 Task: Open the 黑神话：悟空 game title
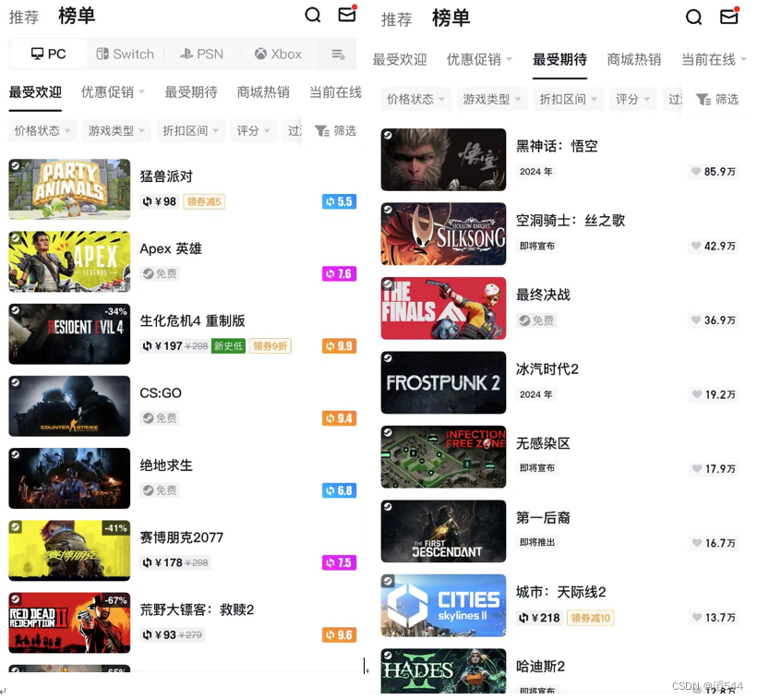pos(557,146)
